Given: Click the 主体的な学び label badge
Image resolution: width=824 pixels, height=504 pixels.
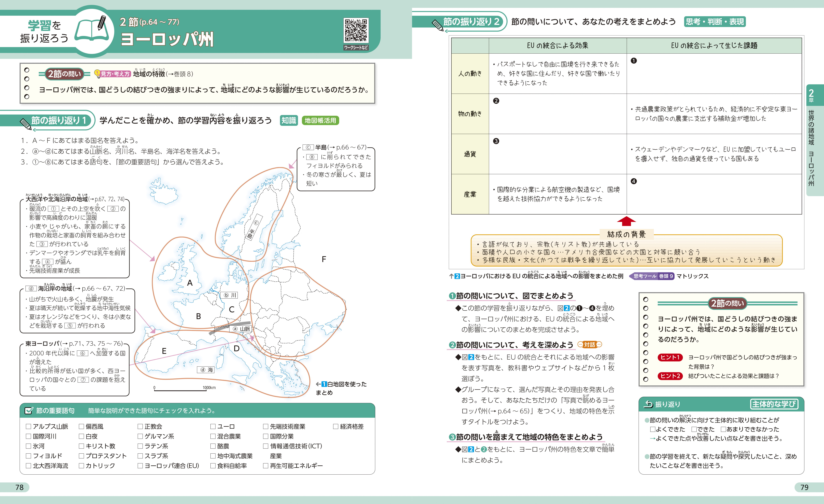Looking at the screenshot, I should coord(774,404).
